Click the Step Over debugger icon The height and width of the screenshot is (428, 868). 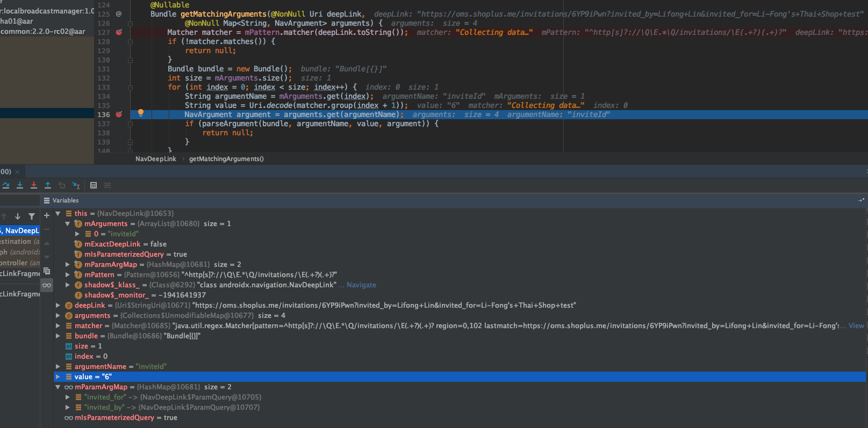pyautogui.click(x=6, y=185)
